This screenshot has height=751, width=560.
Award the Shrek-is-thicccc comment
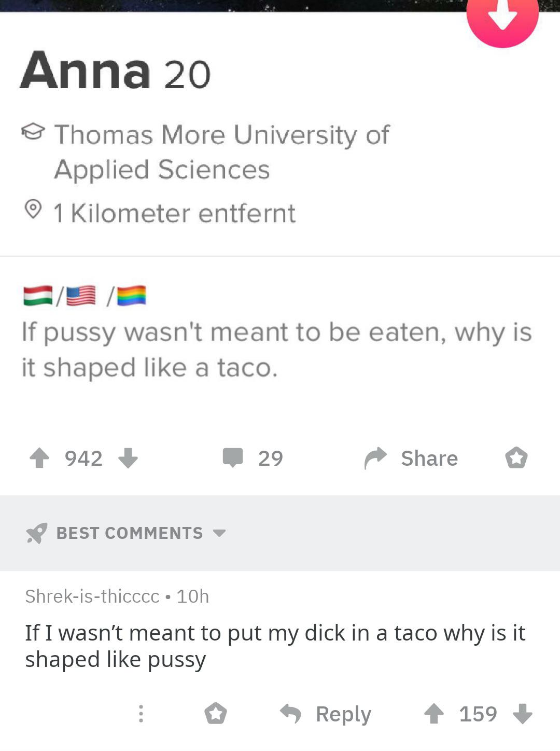point(216,713)
